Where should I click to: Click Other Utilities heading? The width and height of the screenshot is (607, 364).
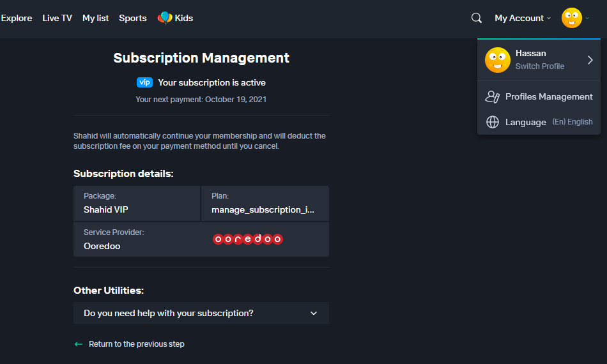point(109,291)
